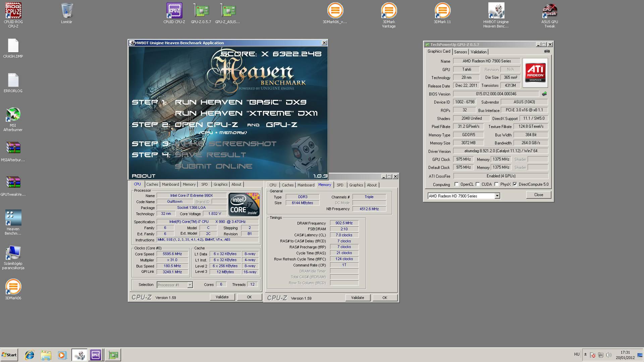Toggle DirectCompute 5.0 checkbox
The height and width of the screenshot is (362, 644).
[515, 184]
